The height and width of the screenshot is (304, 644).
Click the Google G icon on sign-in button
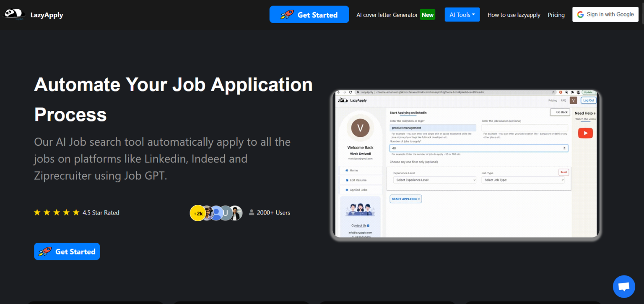coord(580,14)
